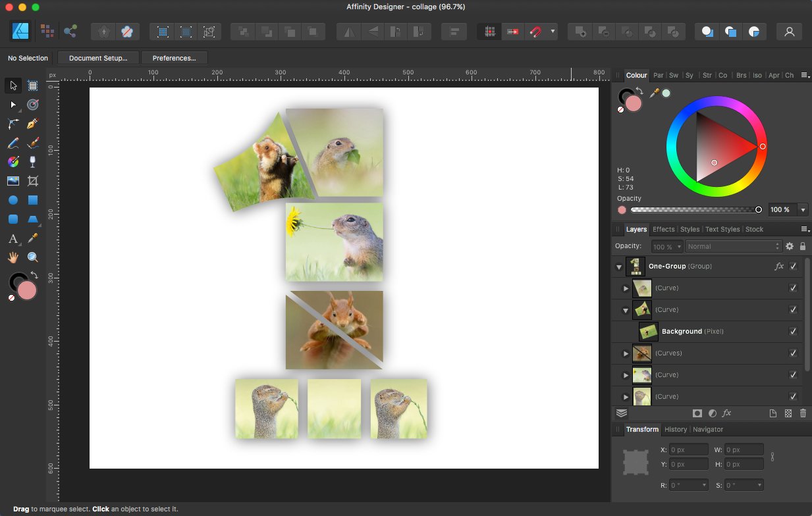Select the Place Image tool
This screenshot has height=516, width=812.
pos(13,180)
